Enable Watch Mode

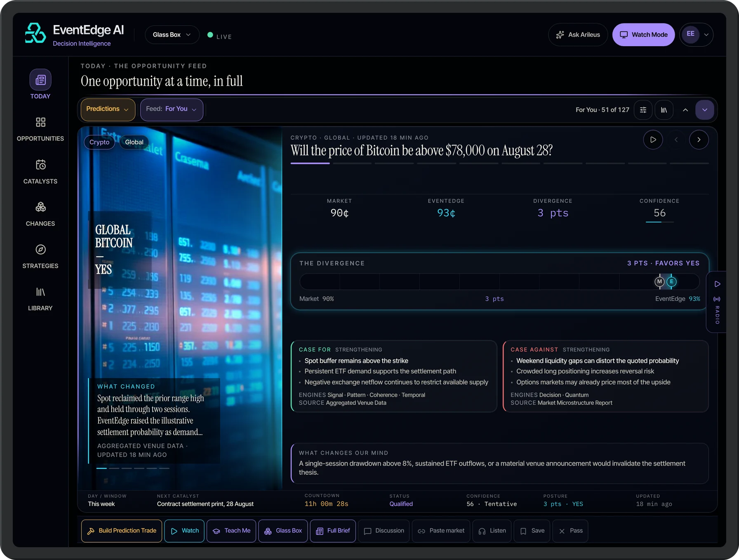pos(643,35)
